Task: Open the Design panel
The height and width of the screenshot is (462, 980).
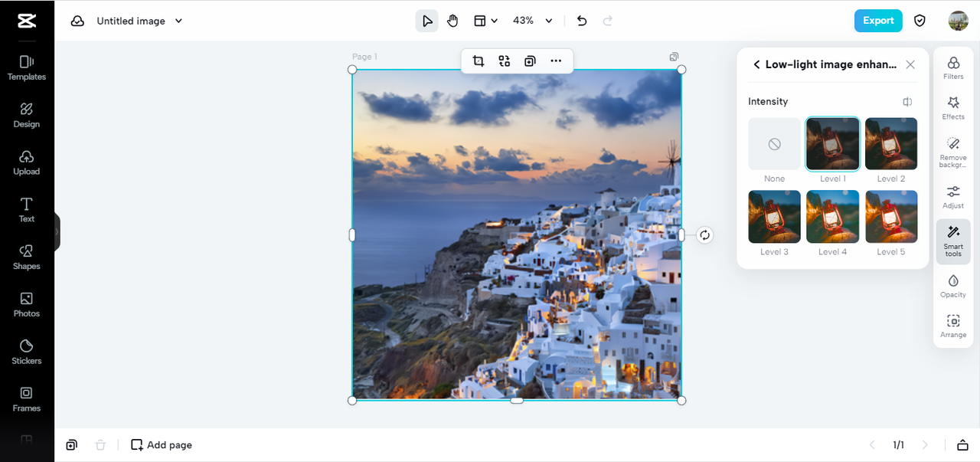Action: pos(27,115)
